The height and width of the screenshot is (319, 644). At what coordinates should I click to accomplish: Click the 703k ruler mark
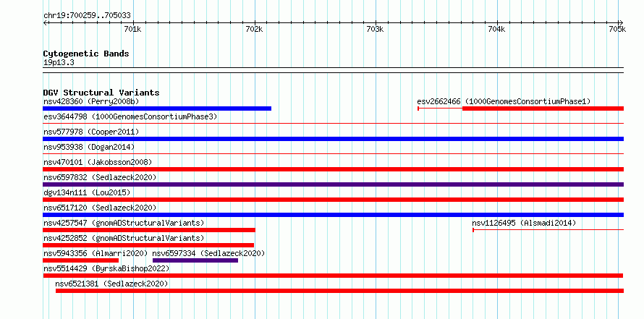pyautogui.click(x=375, y=29)
